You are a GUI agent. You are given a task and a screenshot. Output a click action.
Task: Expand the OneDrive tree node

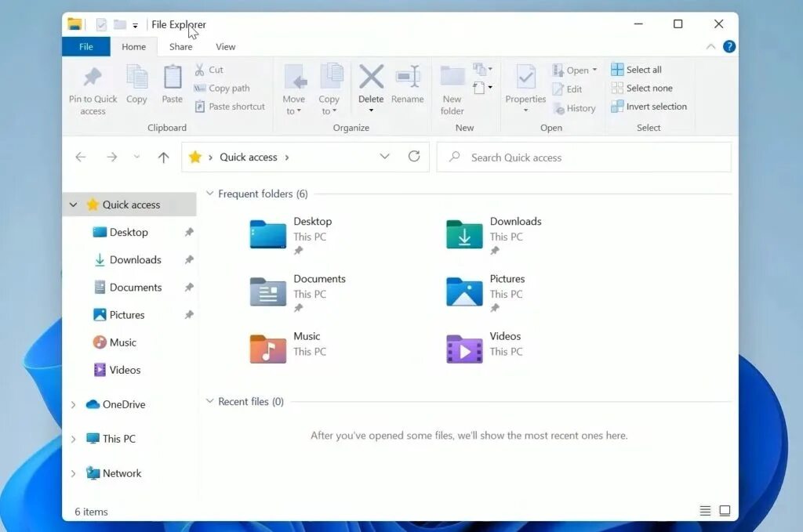tap(73, 404)
